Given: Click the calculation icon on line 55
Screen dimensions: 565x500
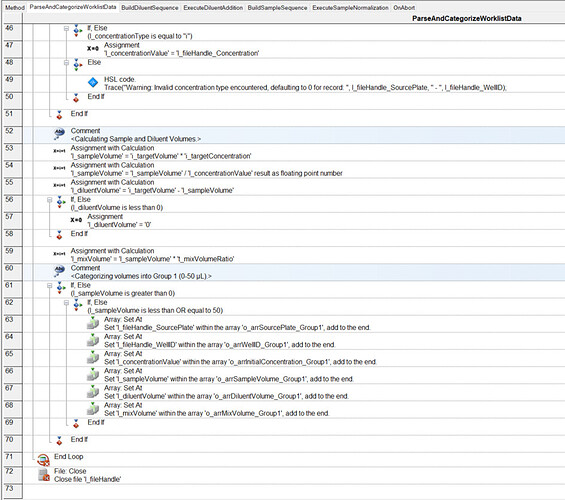Looking at the screenshot, I should pos(59,185).
